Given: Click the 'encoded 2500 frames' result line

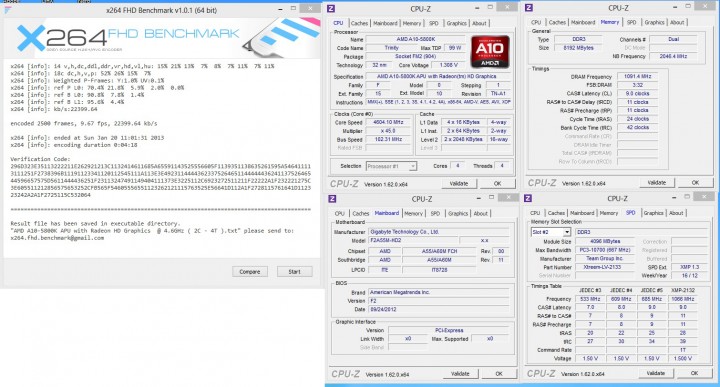Looking at the screenshot, I should point(84,123).
